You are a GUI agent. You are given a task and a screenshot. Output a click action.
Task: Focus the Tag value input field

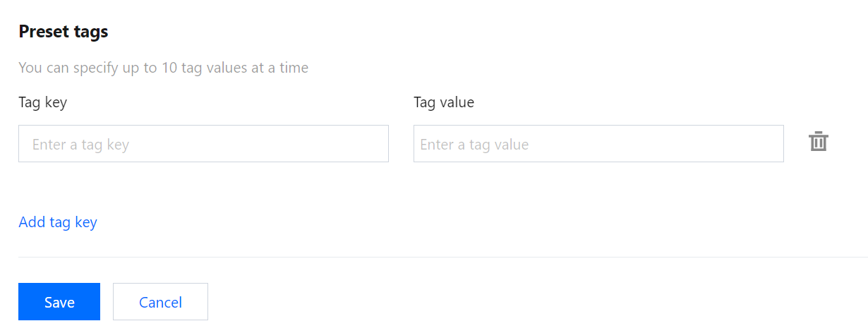tap(598, 144)
